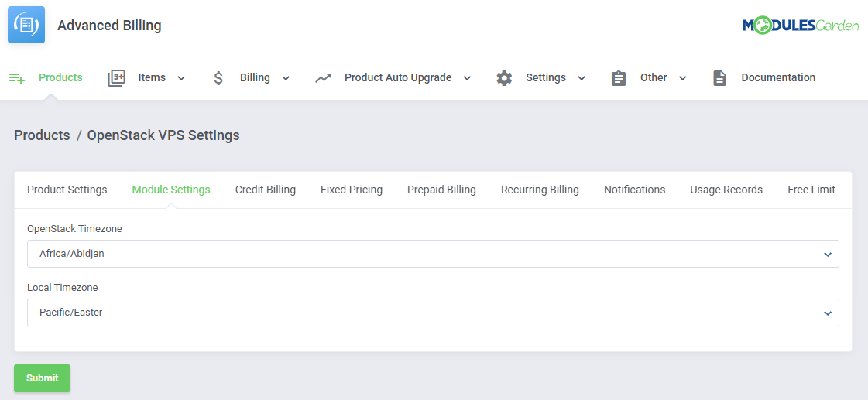Click the Africa/Abidjan dropdown arrow
Viewport: 868px width, 400px height.
828,255
